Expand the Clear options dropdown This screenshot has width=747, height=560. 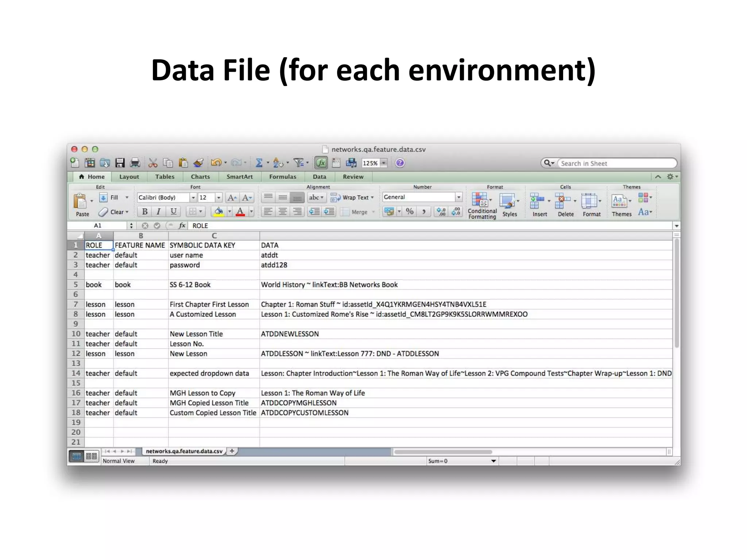point(127,212)
